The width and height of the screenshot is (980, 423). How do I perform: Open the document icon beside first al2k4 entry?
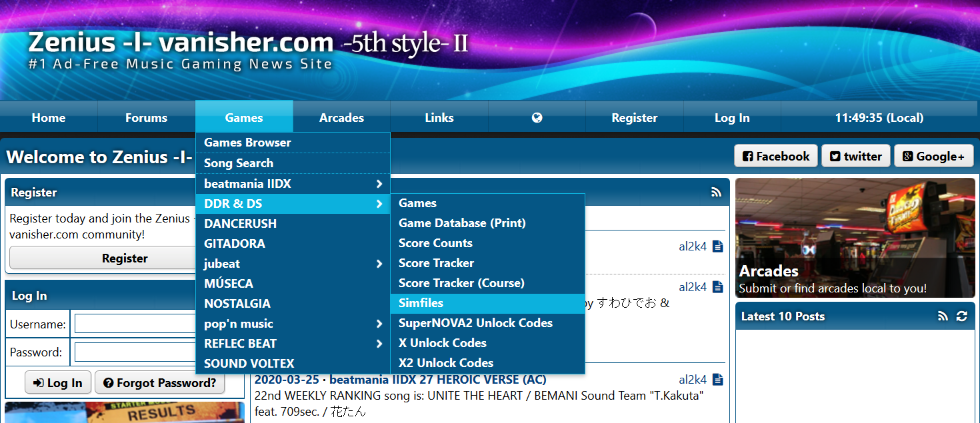718,246
